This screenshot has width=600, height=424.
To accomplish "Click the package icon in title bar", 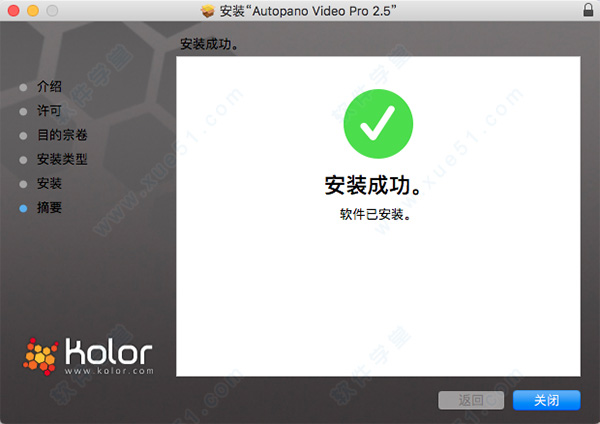I will (x=208, y=11).
